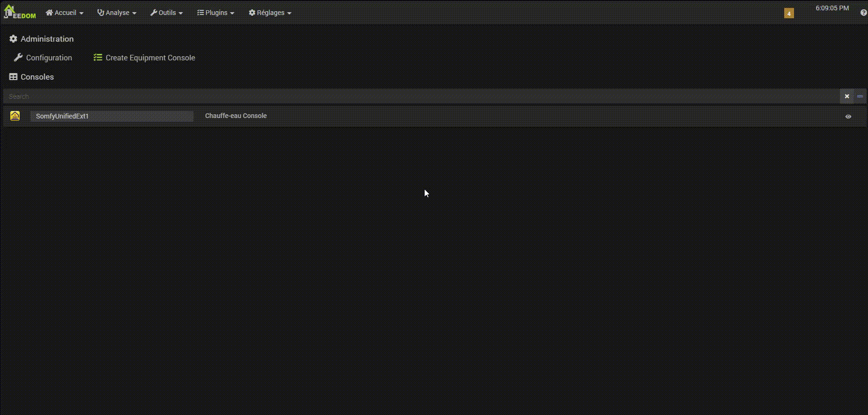Viewport: 868px width, 415px height.
Task: Open the Analyse menu
Action: click(x=117, y=13)
